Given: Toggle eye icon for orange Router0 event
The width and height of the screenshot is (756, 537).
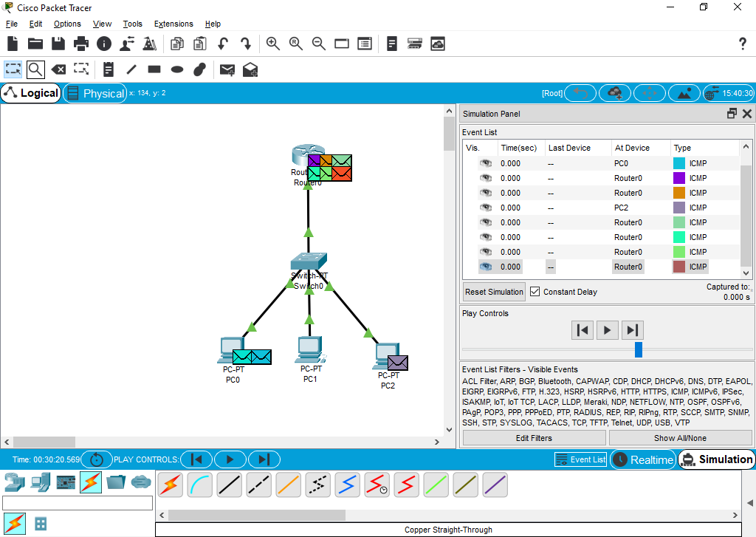Looking at the screenshot, I should [486, 193].
